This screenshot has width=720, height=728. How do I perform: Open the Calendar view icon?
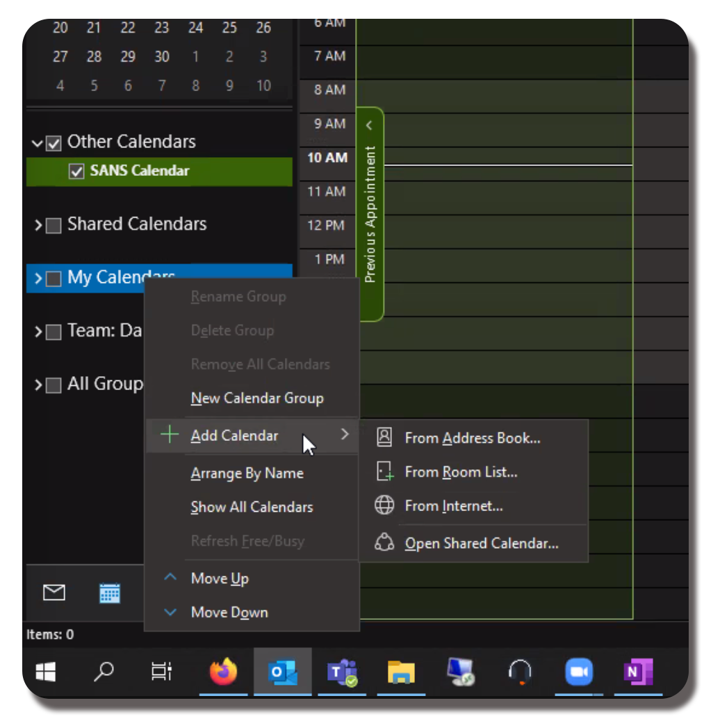click(110, 592)
